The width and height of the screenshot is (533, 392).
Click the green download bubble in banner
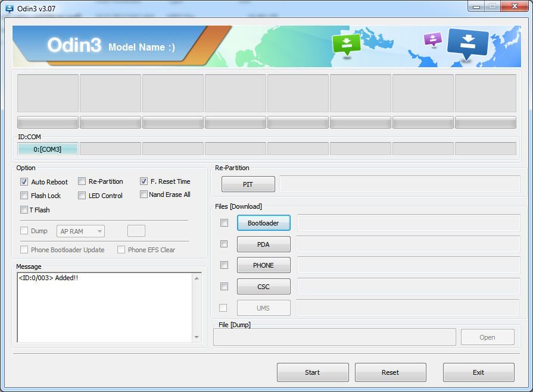pos(347,45)
